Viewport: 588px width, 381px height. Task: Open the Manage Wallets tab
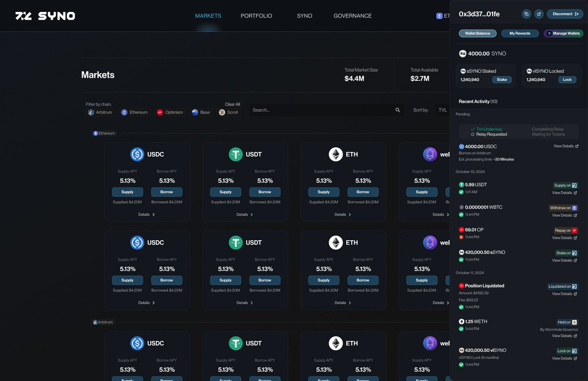point(563,33)
